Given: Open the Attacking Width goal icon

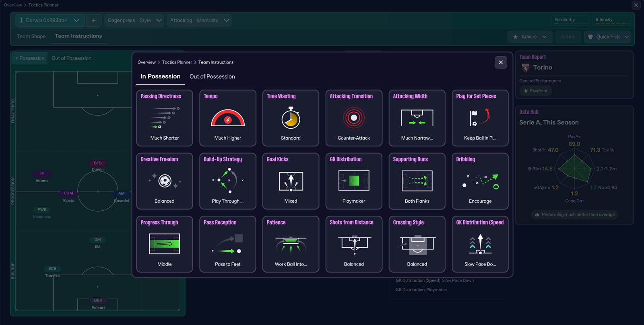Looking at the screenshot, I should pyautogui.click(x=417, y=118).
